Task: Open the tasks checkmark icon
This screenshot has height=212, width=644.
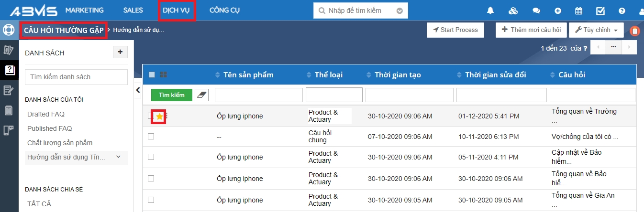Action: point(600,11)
